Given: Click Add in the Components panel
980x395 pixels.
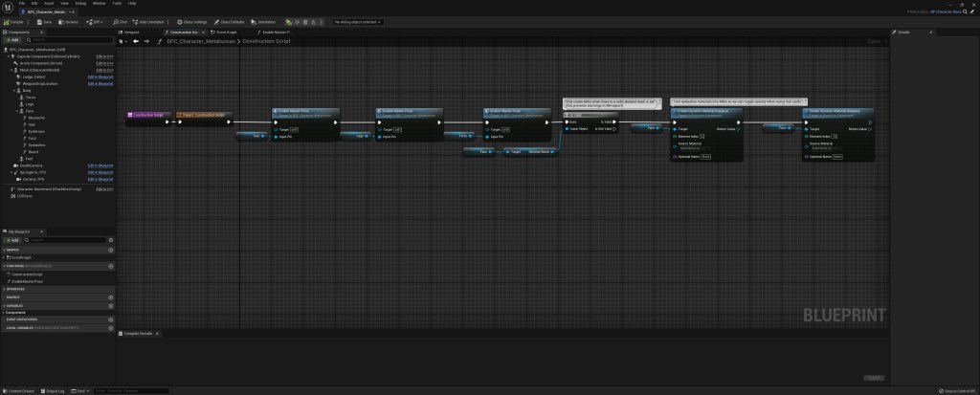Looking at the screenshot, I should click(13, 40).
